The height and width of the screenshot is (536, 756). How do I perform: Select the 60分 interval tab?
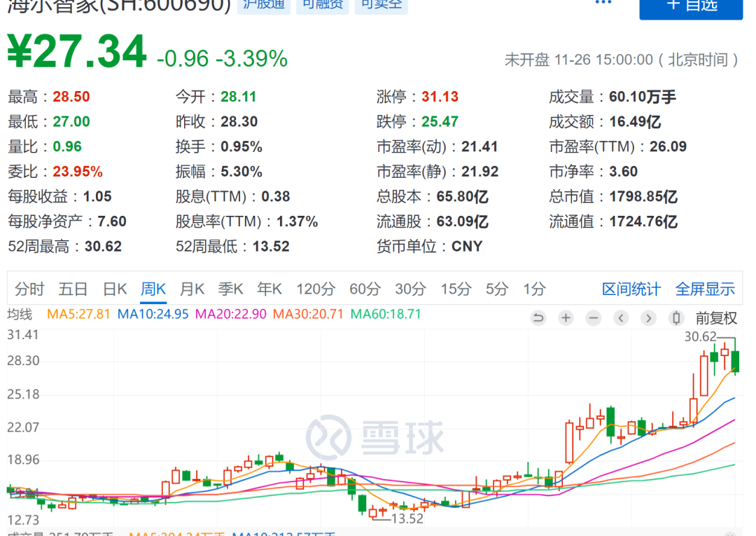pyautogui.click(x=364, y=289)
